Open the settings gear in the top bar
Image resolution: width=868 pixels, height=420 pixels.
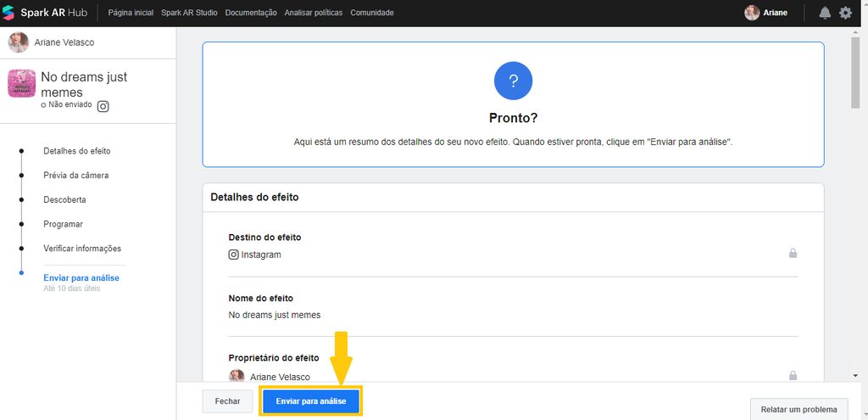point(845,13)
